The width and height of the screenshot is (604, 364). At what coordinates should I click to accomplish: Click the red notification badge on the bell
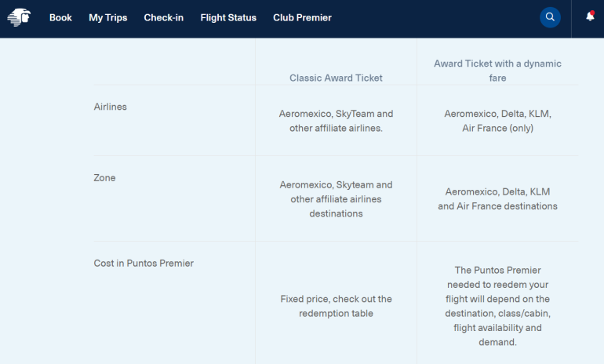pos(592,13)
